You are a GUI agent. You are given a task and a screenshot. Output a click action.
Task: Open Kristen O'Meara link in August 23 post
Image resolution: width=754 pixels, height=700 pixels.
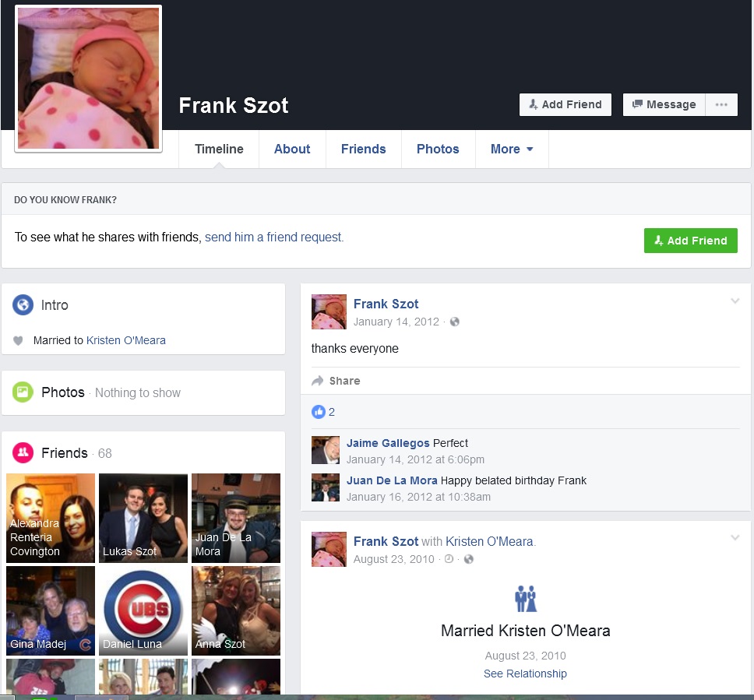(489, 541)
